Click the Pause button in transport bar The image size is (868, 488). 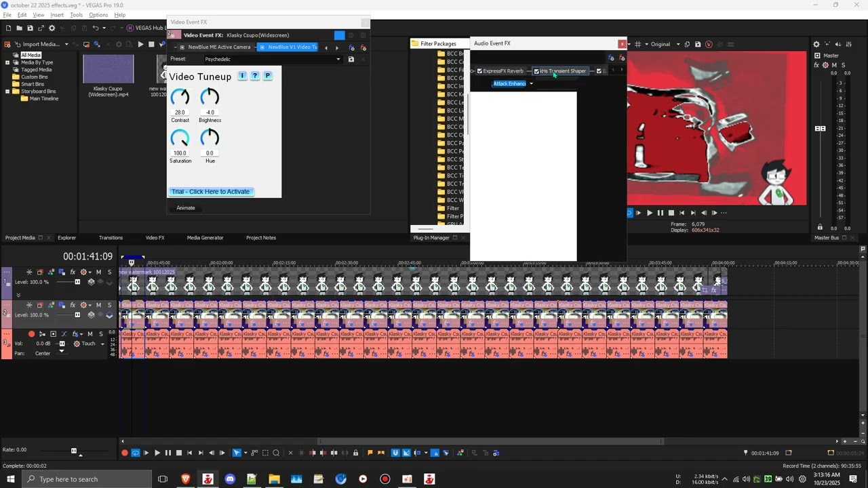(168, 453)
